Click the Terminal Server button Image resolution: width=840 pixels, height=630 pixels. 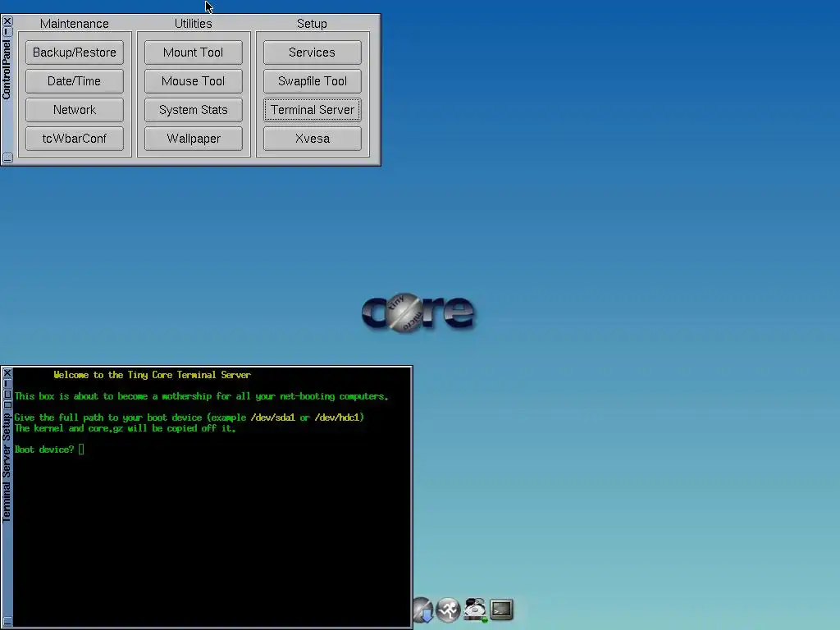coord(313,110)
